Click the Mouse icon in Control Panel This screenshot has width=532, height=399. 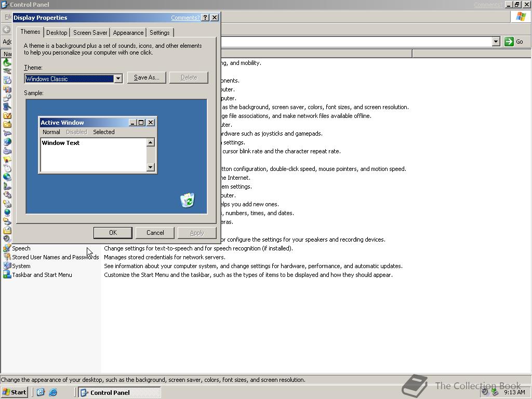(x=7, y=169)
